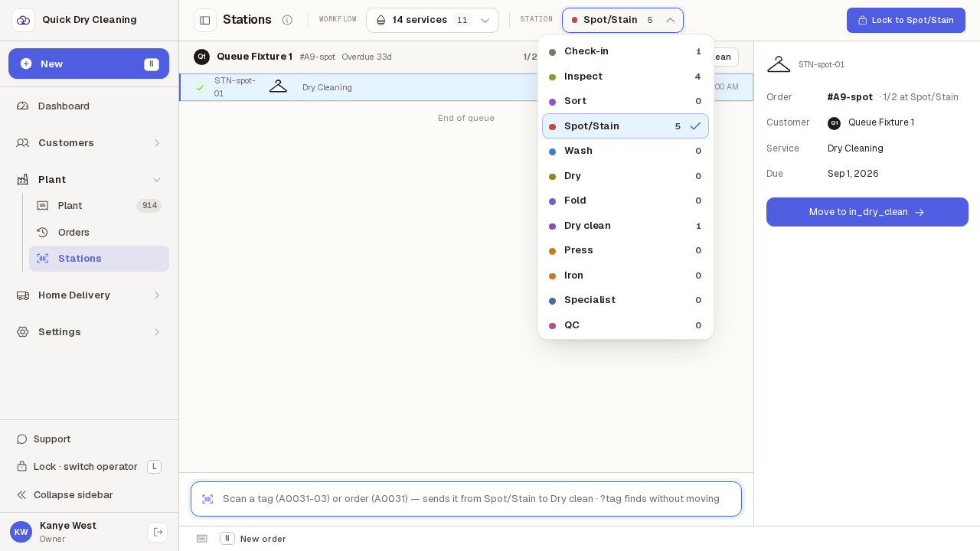Click the KW user avatar
The width and height of the screenshot is (980, 551).
pyautogui.click(x=21, y=532)
